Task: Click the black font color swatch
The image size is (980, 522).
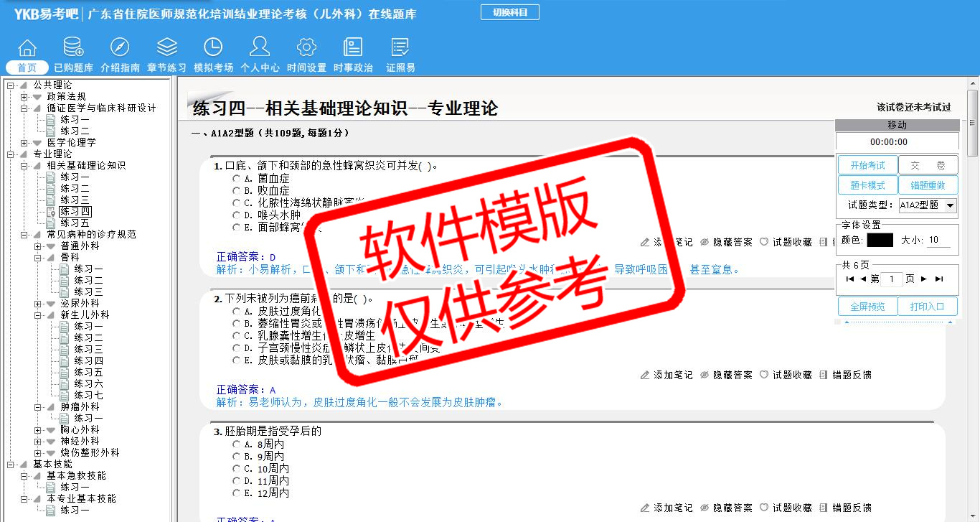Action: click(880, 241)
